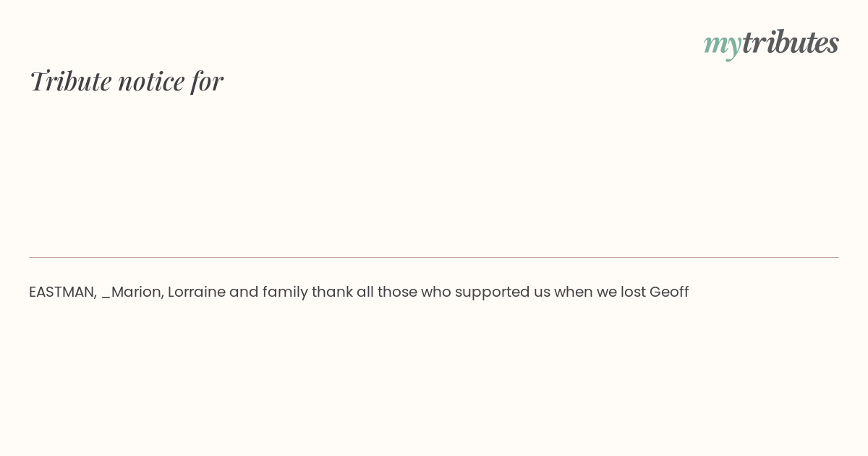
Task: Click the name "Geoff" in the notice
Action: (x=669, y=292)
